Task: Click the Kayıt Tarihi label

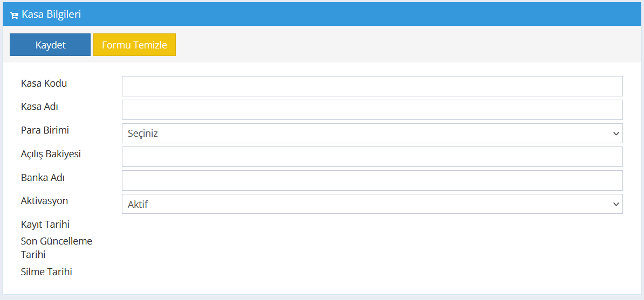Action: coord(45,225)
